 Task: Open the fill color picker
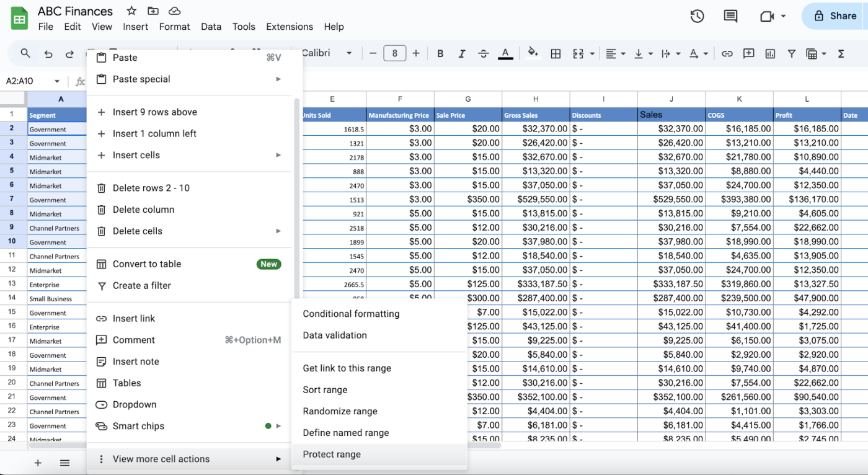[532, 54]
